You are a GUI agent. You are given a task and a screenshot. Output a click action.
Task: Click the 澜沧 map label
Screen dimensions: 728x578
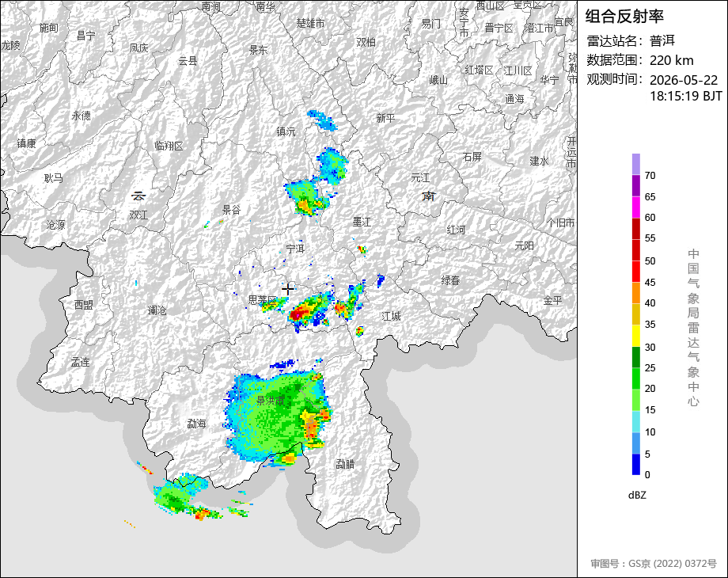157,310
